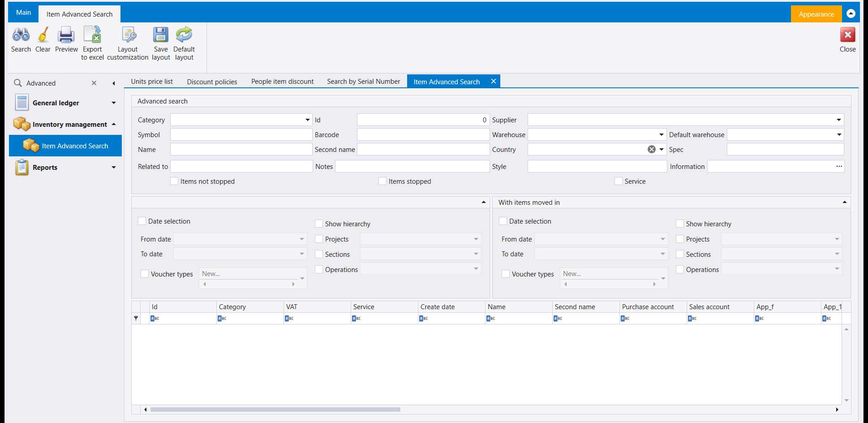Restore Default layout icon
868x423 pixels.
(x=184, y=35)
